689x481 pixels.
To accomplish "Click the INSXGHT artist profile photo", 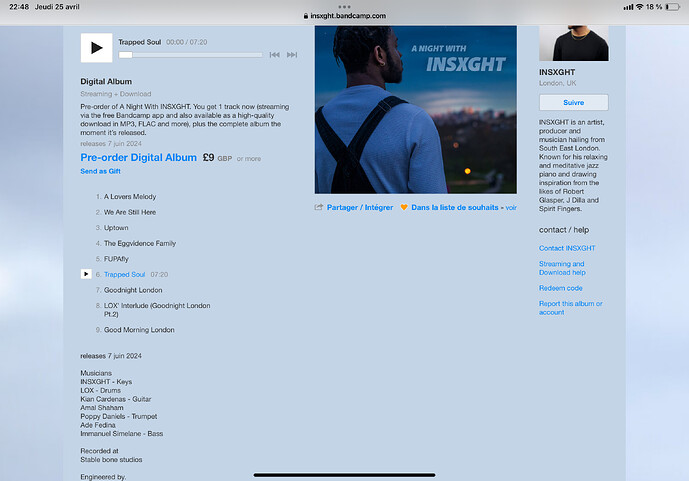I will point(573,30).
